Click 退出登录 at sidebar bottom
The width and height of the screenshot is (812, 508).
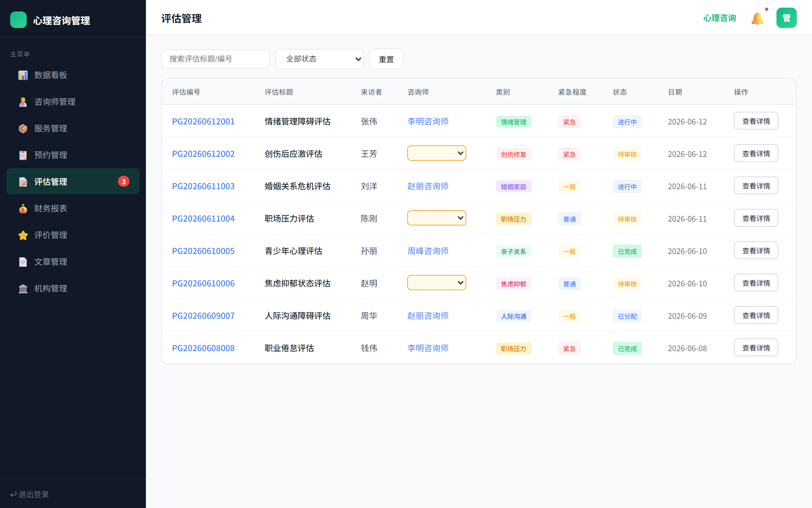click(29, 494)
